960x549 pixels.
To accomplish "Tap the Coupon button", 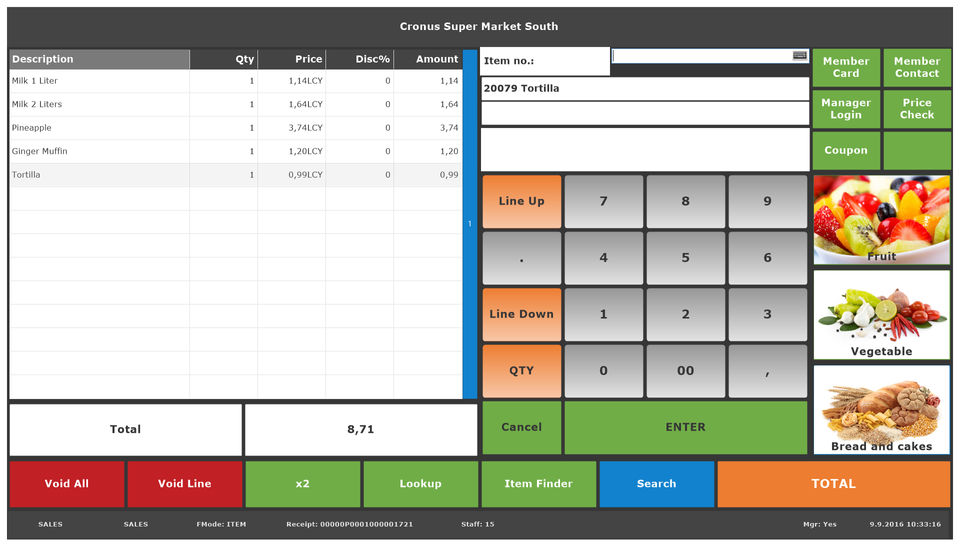I will (846, 151).
